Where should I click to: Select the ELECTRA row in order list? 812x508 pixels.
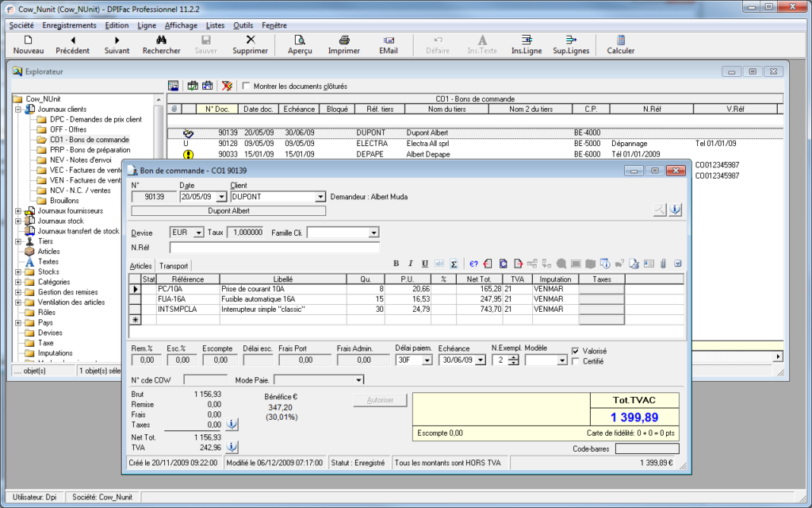pos(474,144)
